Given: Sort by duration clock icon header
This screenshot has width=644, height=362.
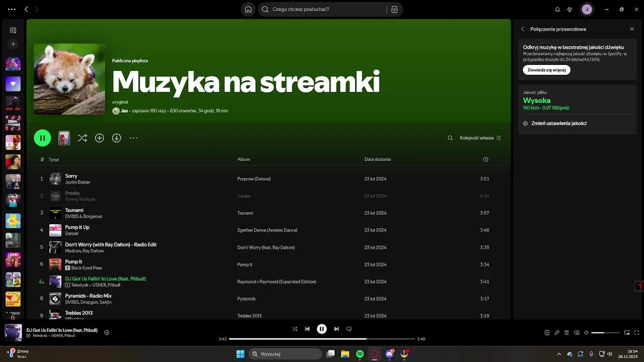Looking at the screenshot, I should [x=486, y=159].
